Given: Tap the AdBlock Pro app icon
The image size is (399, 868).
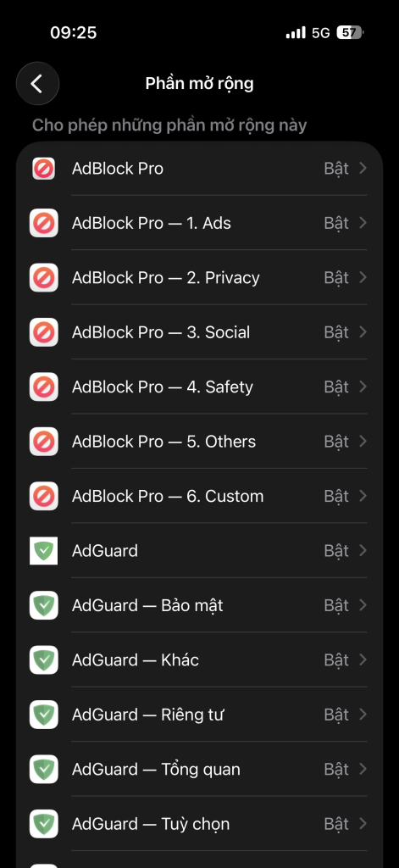Looking at the screenshot, I should [44, 169].
